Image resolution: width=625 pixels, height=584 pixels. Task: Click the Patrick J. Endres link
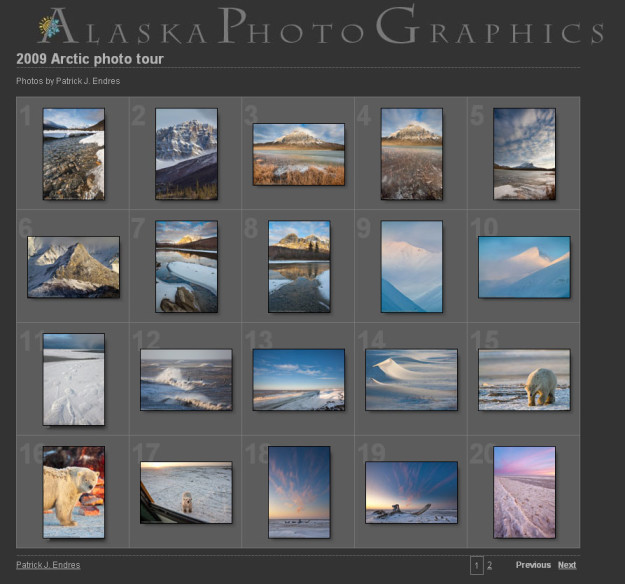[48, 565]
